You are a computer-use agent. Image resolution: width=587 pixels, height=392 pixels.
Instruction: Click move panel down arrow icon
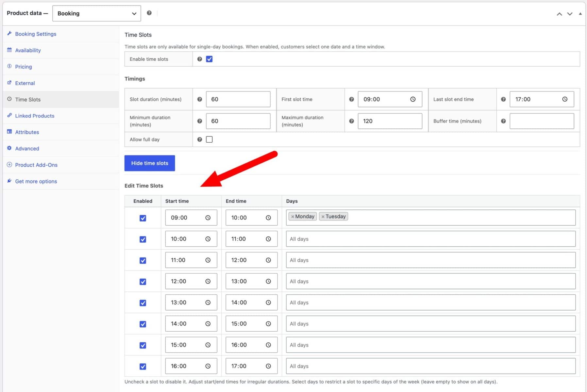coord(570,14)
